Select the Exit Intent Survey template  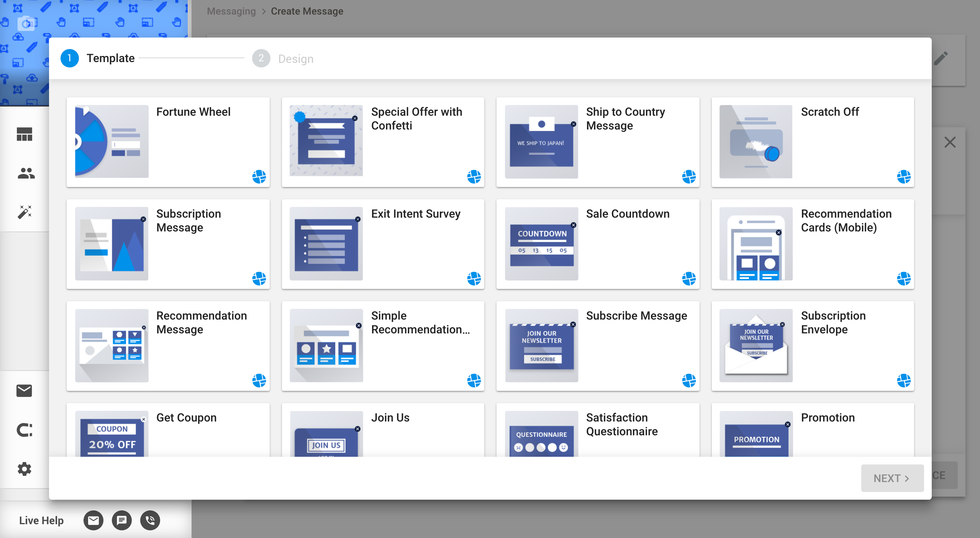click(383, 244)
